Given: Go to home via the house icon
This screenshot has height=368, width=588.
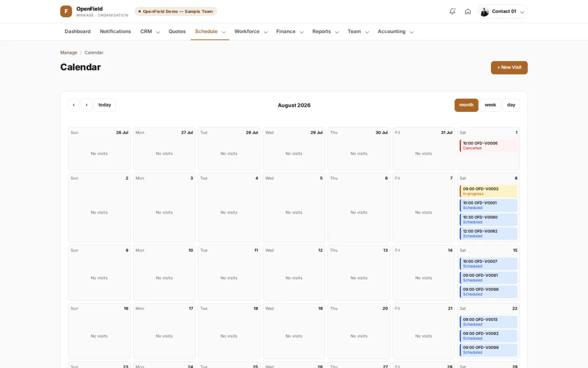Looking at the screenshot, I should point(467,11).
